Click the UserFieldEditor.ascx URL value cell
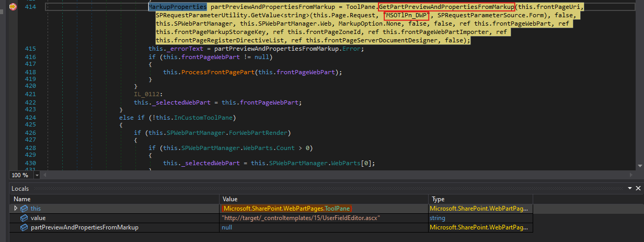This screenshot has width=644, height=242. [301, 218]
